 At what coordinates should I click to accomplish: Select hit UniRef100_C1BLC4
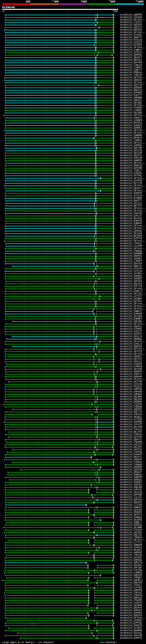131,65
